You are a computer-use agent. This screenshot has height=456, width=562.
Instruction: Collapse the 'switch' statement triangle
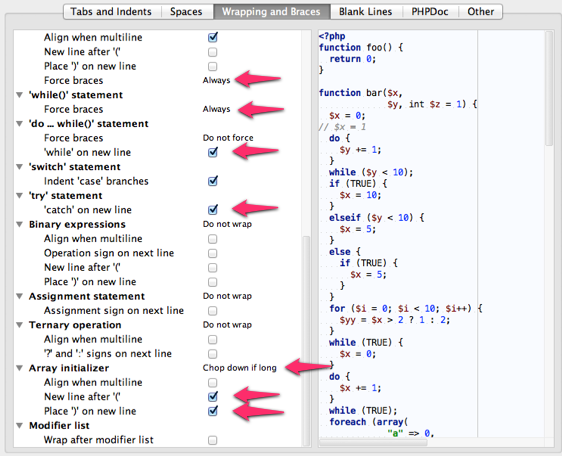(x=20, y=167)
